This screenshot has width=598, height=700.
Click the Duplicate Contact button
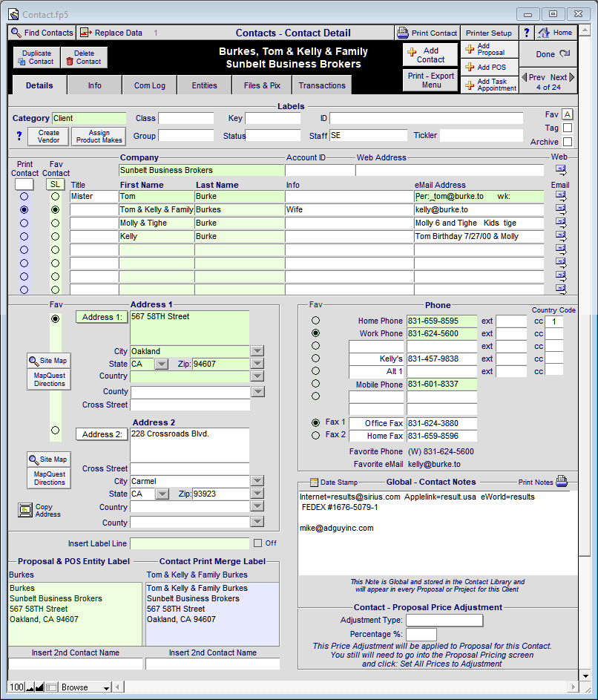36,57
